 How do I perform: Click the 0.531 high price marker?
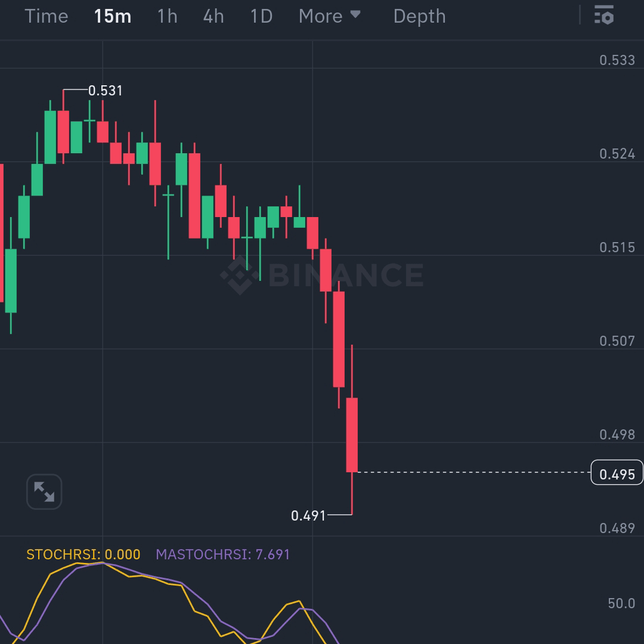[x=105, y=91]
